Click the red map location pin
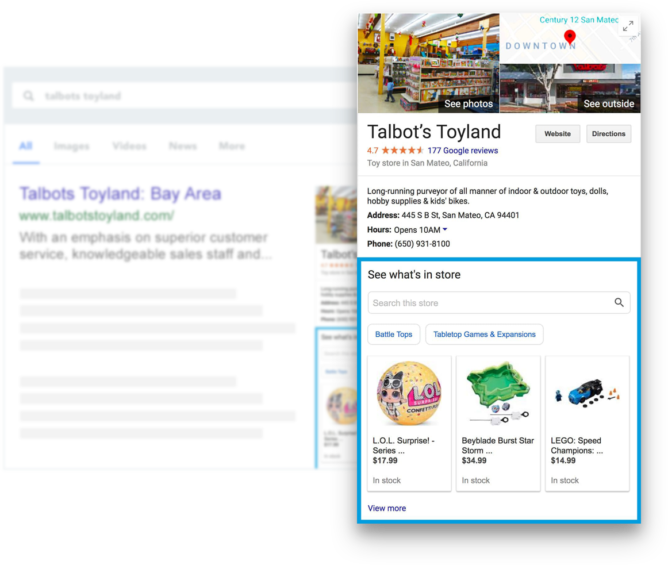This screenshot has width=668, height=565. [x=570, y=37]
